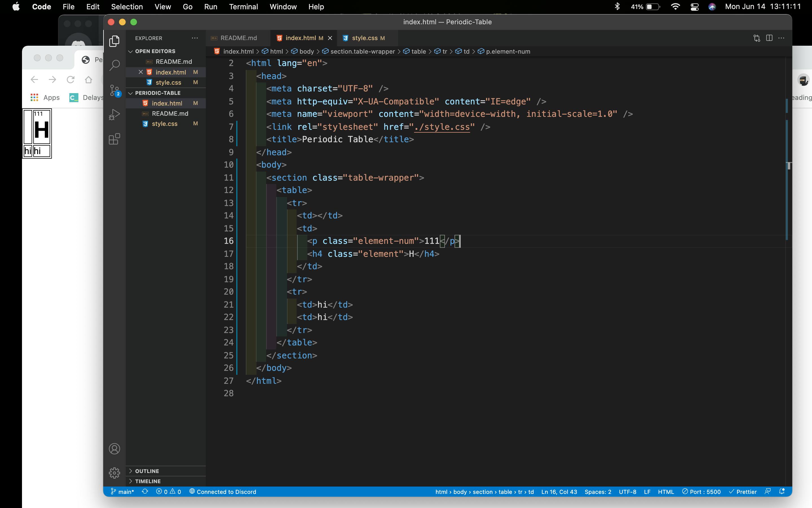Close the index.html editor tab
The width and height of the screenshot is (812, 508).
click(330, 38)
